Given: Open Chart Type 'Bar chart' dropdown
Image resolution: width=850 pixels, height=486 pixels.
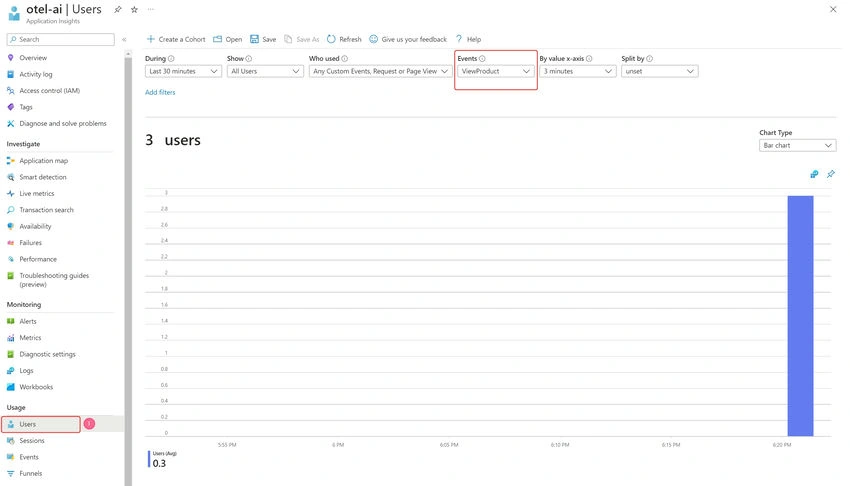Looking at the screenshot, I should [x=797, y=146].
